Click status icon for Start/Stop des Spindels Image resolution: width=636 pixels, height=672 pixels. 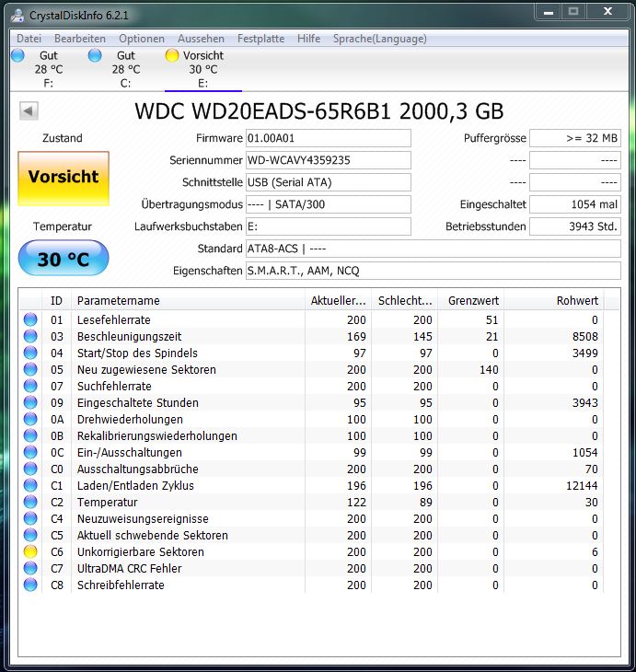tap(30, 353)
